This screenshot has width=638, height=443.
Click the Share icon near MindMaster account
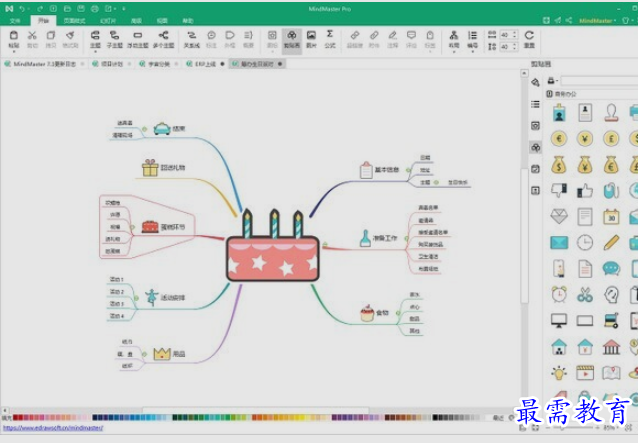click(x=569, y=20)
